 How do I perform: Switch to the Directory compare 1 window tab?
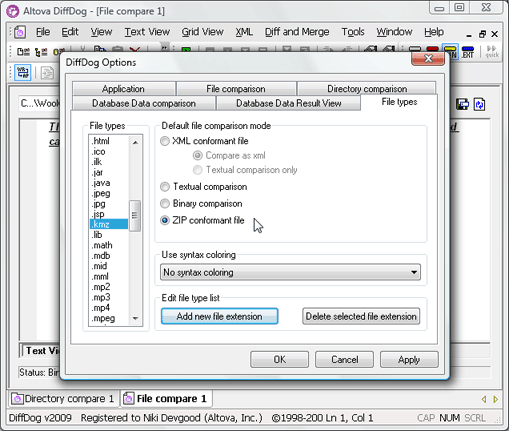click(x=63, y=399)
